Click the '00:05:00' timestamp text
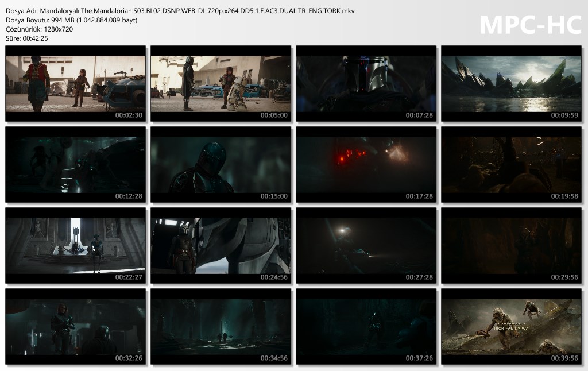588x371 pixels. pyautogui.click(x=274, y=115)
